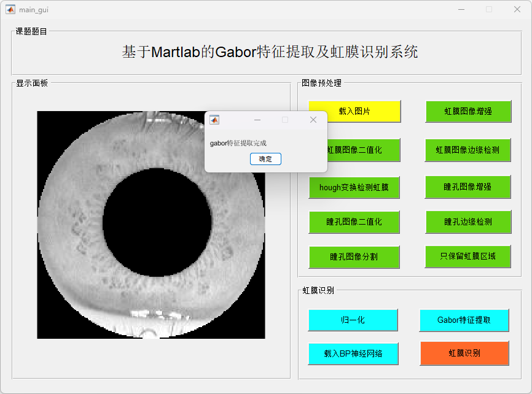This screenshot has height=394, width=532.
Task: Close the gabor特征提取完成 message dialog
Action: click(x=313, y=120)
